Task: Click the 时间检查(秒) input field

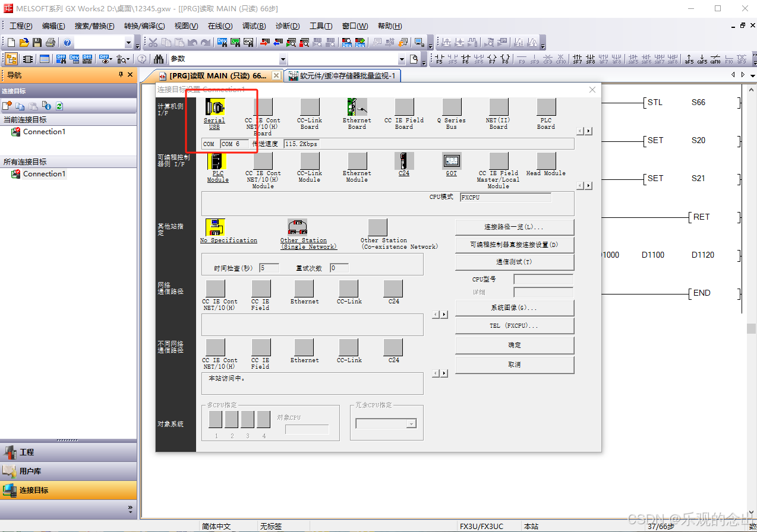Action: pyautogui.click(x=269, y=268)
